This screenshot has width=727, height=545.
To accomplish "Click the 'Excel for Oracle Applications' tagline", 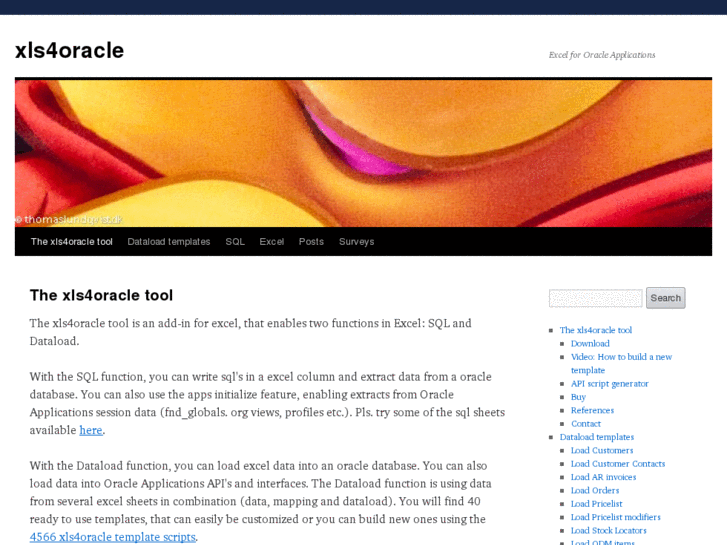I will point(602,55).
